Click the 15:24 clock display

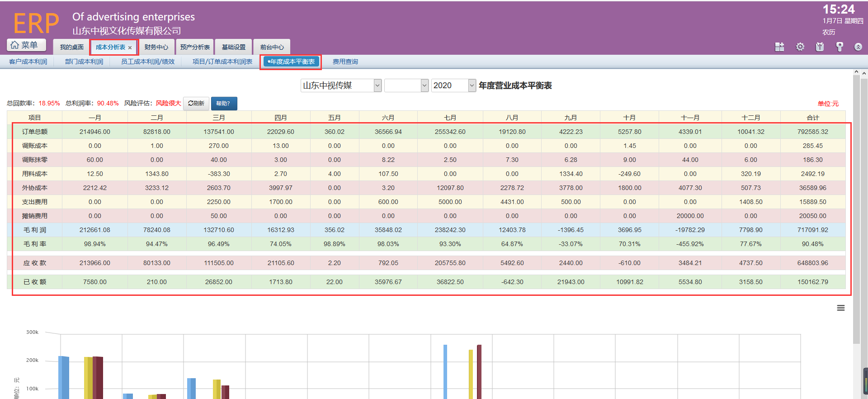(x=839, y=9)
